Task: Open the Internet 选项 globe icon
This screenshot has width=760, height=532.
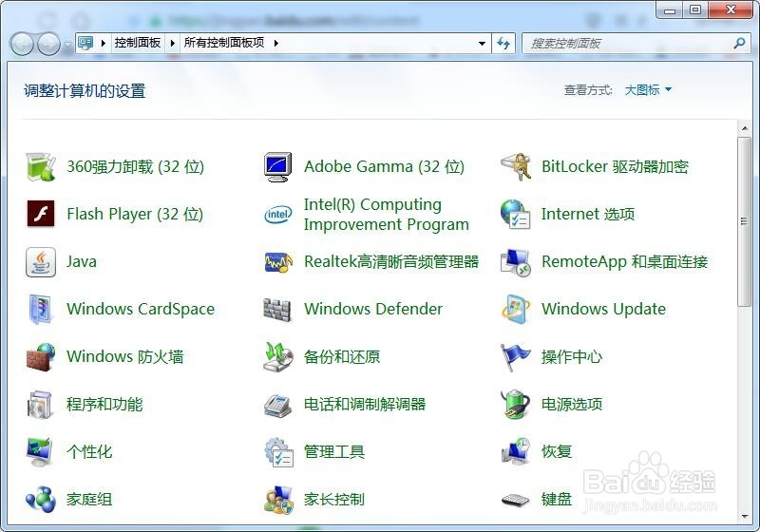Action: [x=516, y=214]
